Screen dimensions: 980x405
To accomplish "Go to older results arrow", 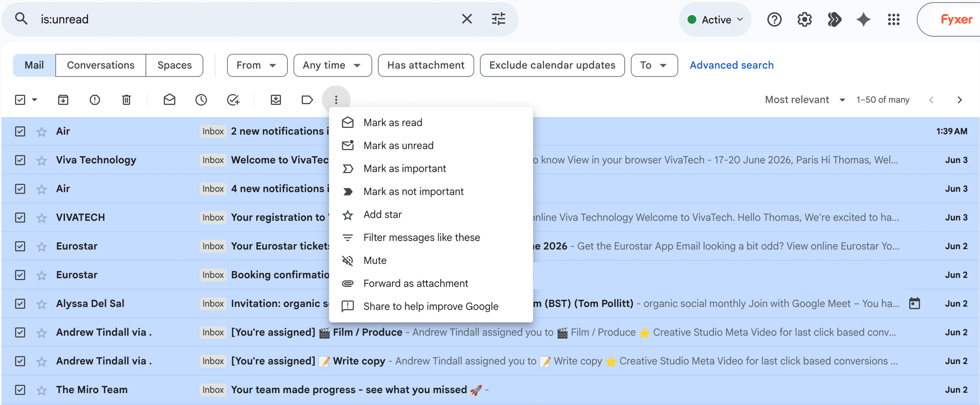I will 960,100.
